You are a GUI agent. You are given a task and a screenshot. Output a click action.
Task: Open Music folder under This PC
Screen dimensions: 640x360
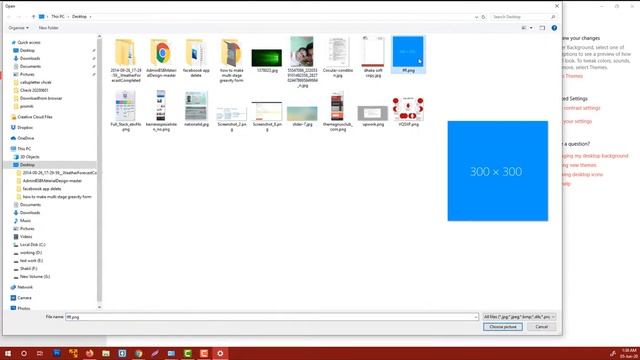click(x=25, y=220)
